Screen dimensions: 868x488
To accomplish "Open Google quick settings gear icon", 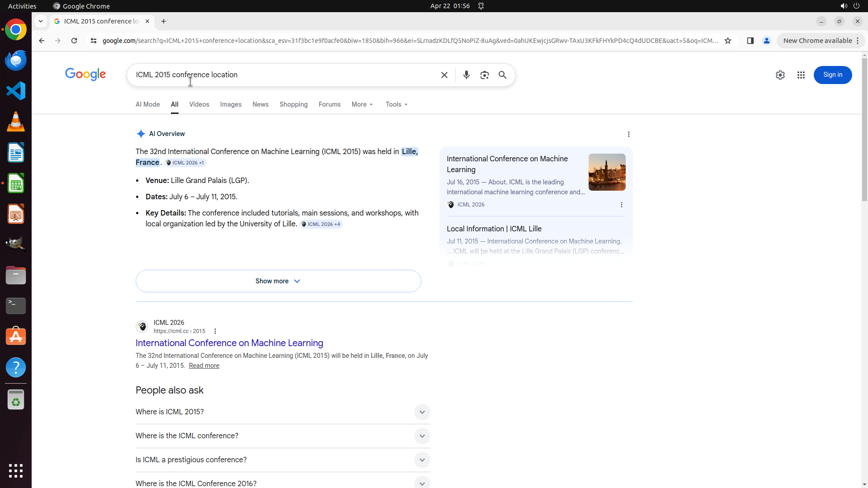I will point(780,75).
